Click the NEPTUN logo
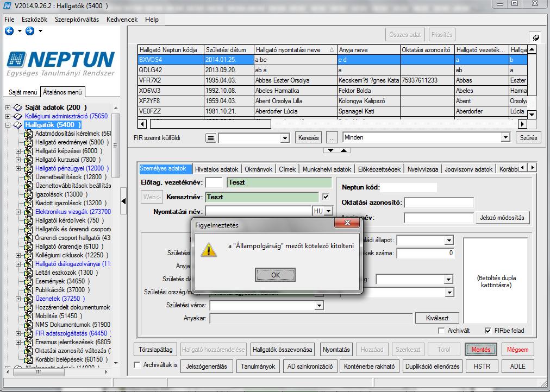 tap(61, 64)
